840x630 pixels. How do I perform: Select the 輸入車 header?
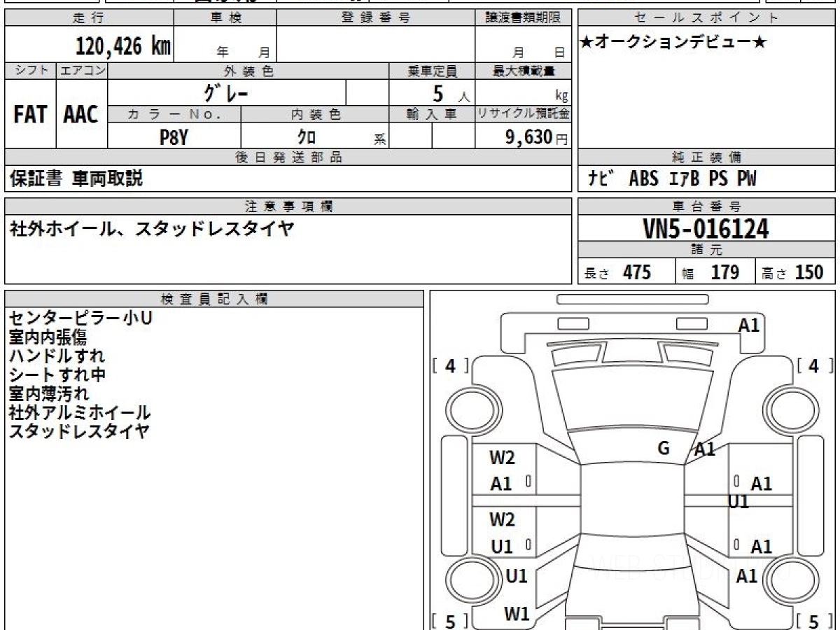click(432, 114)
